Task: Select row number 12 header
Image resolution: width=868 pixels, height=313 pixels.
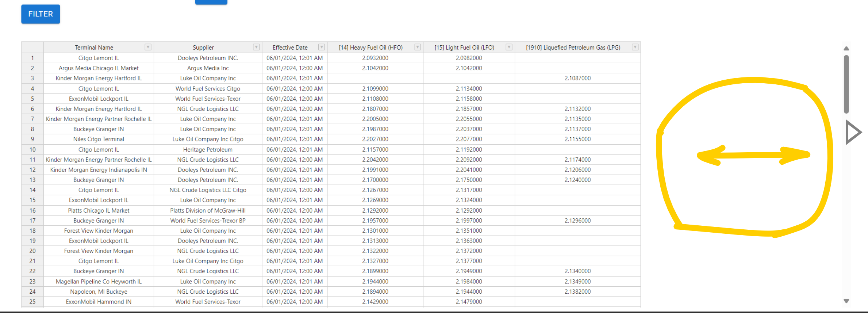Action: [32, 170]
